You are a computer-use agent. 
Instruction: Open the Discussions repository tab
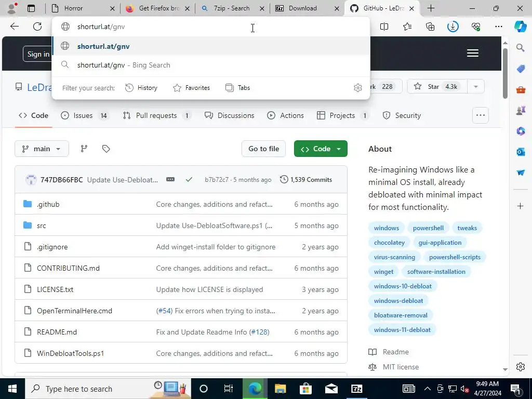[x=229, y=115]
